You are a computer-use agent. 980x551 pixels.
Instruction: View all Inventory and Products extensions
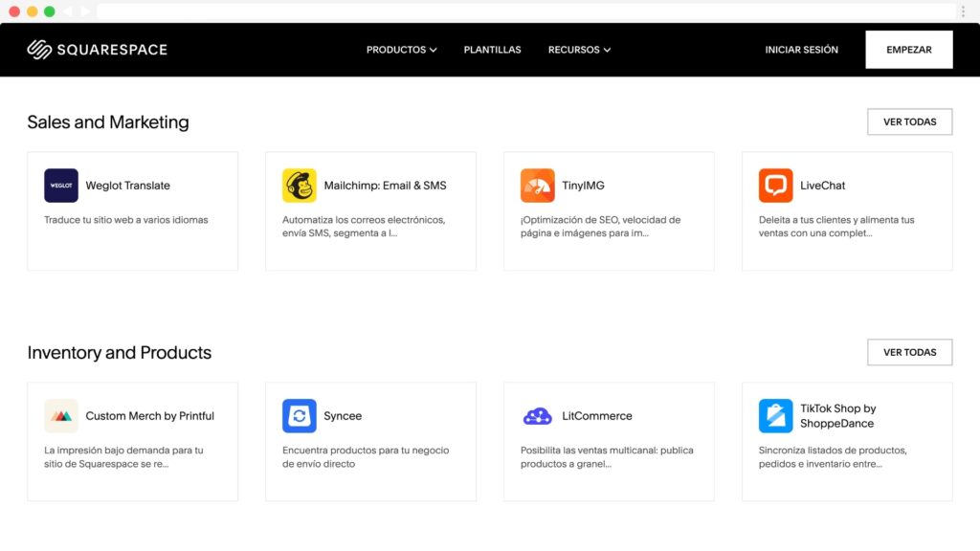(909, 352)
